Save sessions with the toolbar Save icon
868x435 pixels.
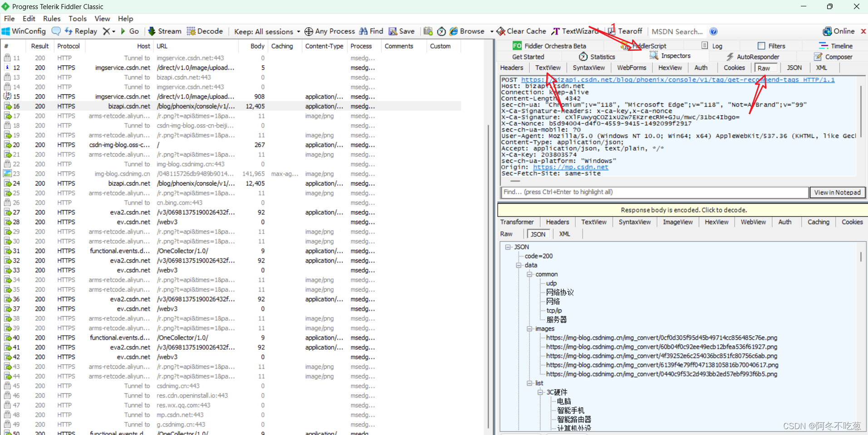click(x=402, y=31)
